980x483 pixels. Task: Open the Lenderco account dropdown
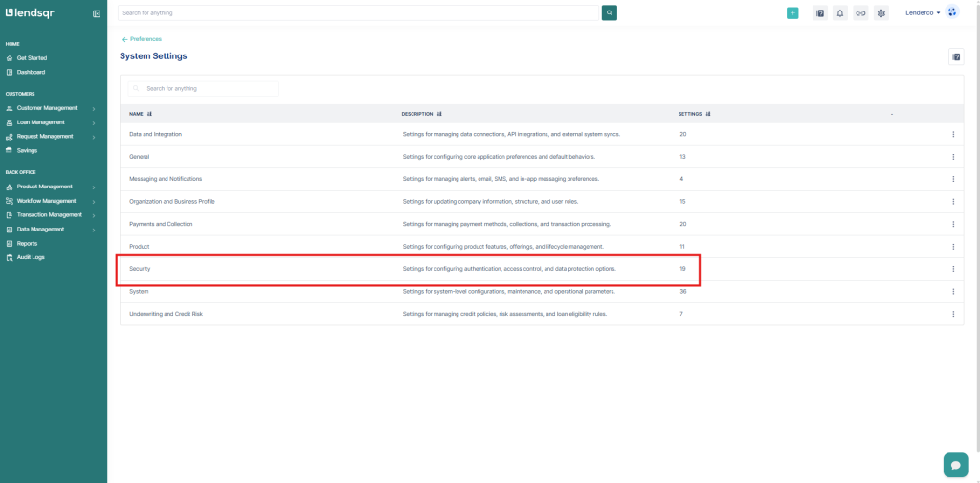click(923, 13)
